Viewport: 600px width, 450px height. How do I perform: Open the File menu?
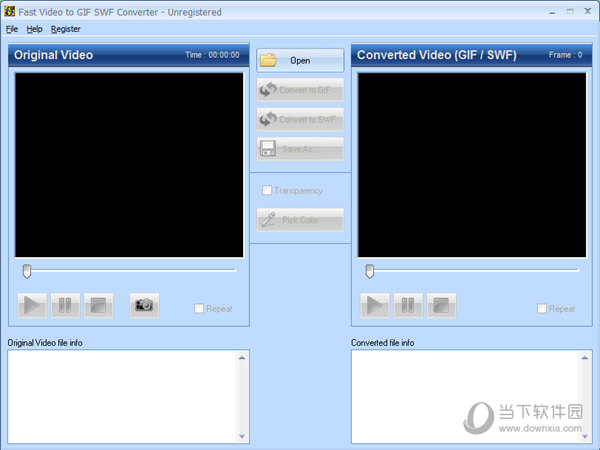click(x=12, y=29)
